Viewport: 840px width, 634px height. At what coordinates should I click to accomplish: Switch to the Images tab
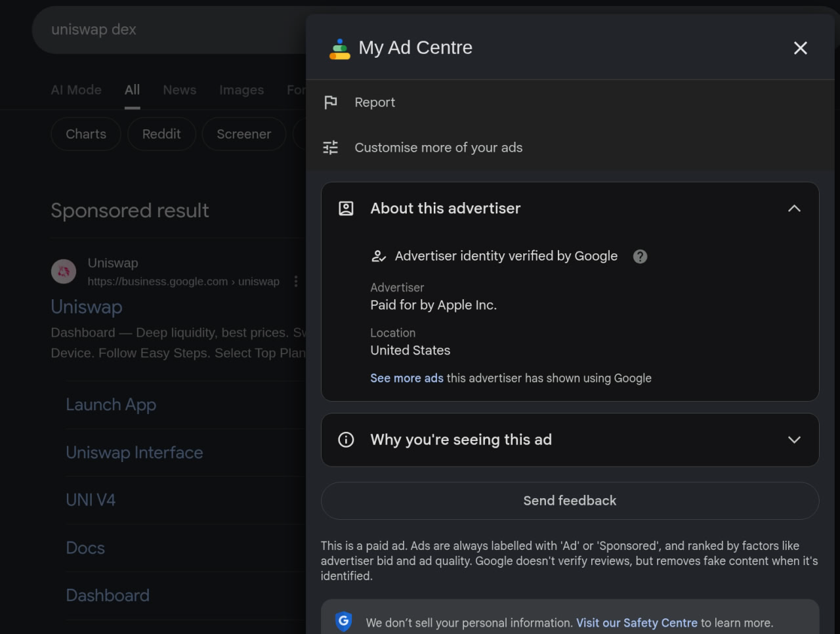[x=241, y=90]
